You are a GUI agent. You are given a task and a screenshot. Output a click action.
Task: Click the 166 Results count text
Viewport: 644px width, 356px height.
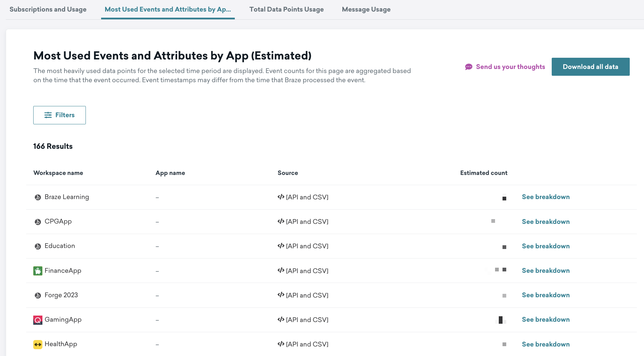click(x=53, y=146)
